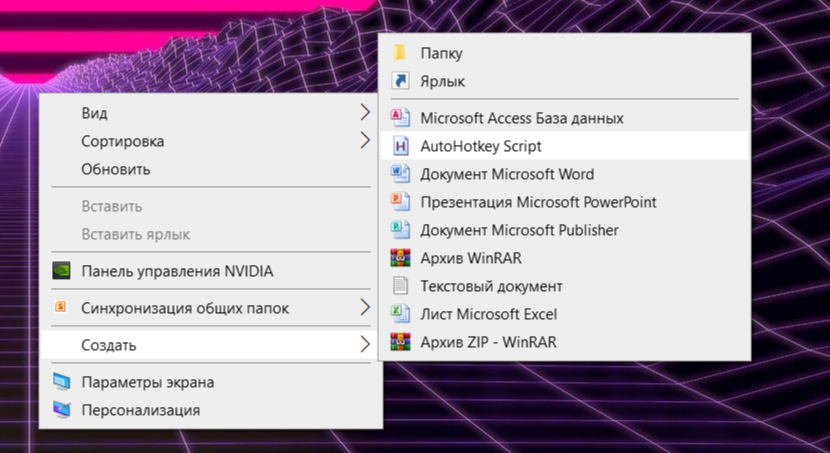This screenshot has height=453, width=830.
Task: Click the Excel sheet icon
Action: point(400,314)
